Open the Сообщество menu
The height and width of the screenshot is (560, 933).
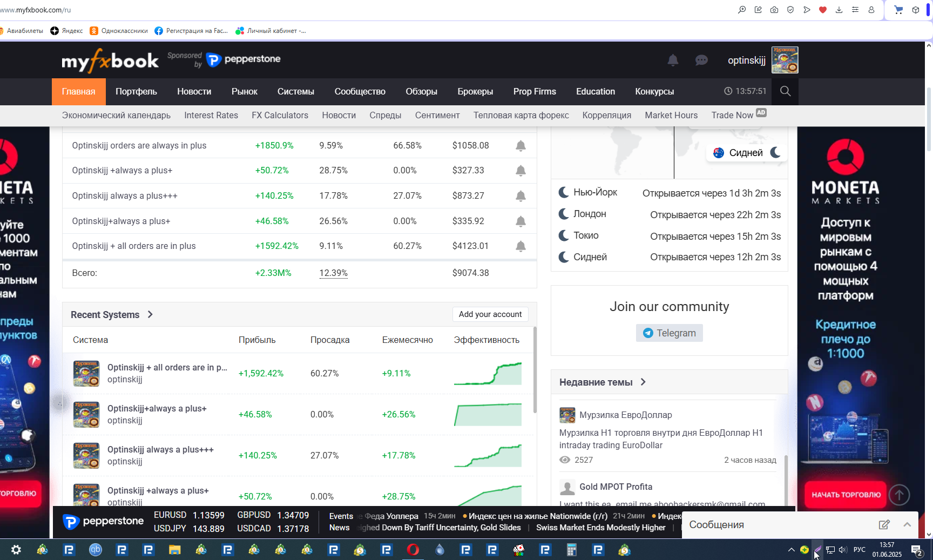click(x=360, y=92)
